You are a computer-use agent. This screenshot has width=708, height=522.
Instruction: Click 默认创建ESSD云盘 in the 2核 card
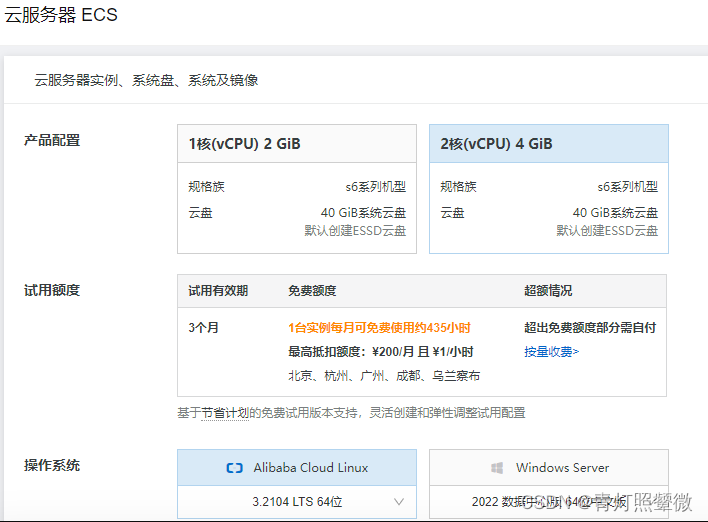(607, 231)
